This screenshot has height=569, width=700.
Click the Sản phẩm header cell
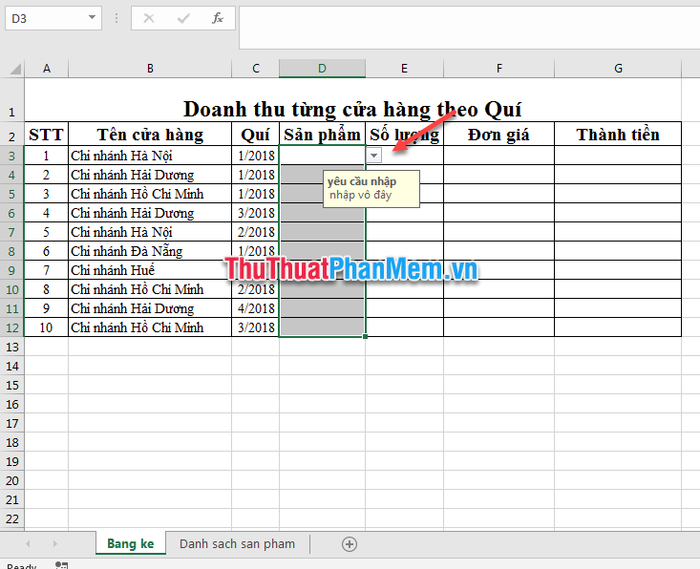pyautogui.click(x=322, y=134)
